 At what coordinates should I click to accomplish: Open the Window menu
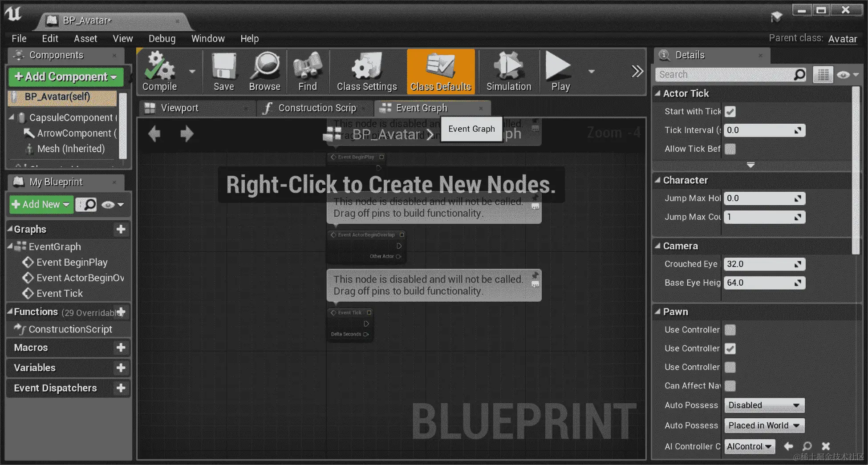coord(208,39)
